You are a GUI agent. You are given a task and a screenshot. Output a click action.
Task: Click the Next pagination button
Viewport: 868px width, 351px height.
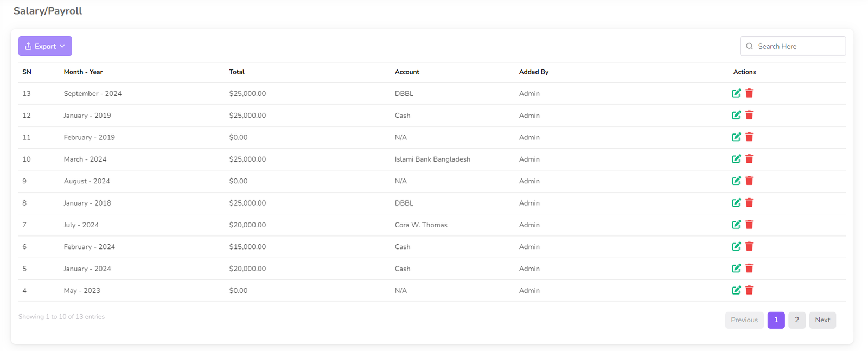tap(822, 320)
